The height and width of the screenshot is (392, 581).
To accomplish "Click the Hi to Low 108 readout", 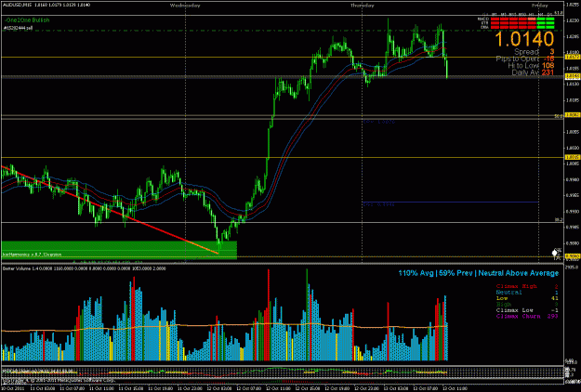I will point(532,66).
